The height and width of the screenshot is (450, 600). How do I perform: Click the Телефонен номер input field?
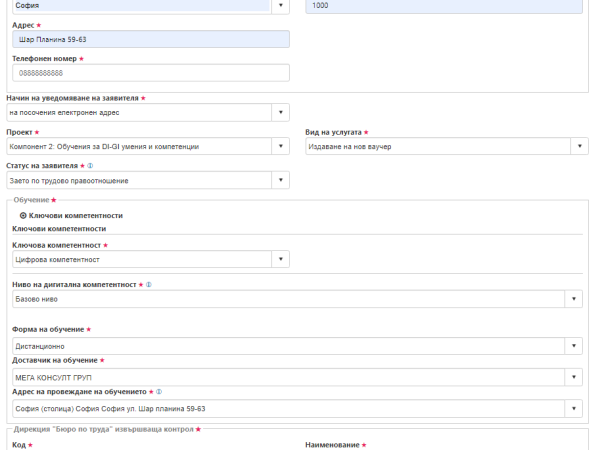[x=151, y=73]
